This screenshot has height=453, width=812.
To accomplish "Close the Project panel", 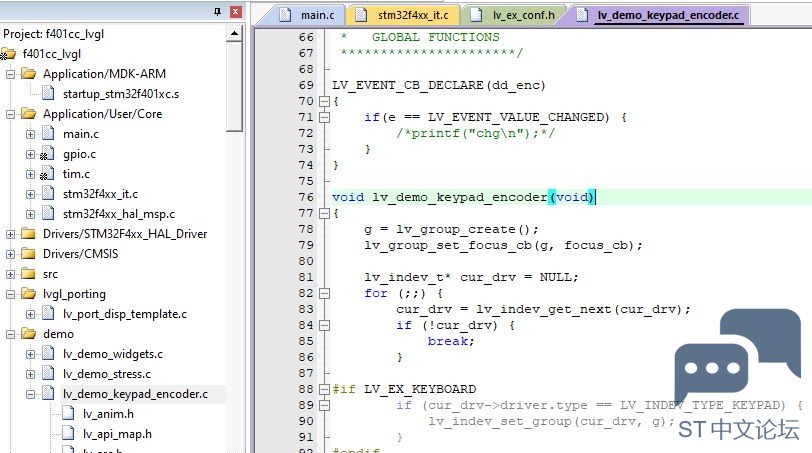I will point(236,11).
